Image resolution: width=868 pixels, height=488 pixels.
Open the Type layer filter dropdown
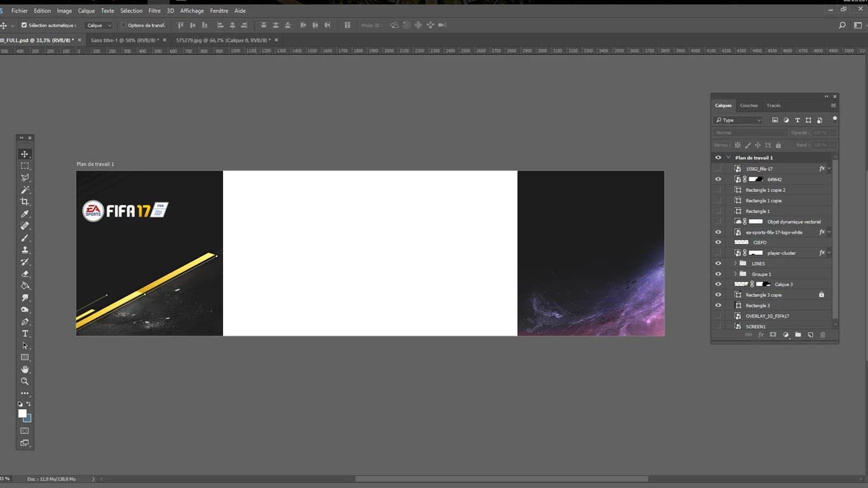[x=738, y=120]
